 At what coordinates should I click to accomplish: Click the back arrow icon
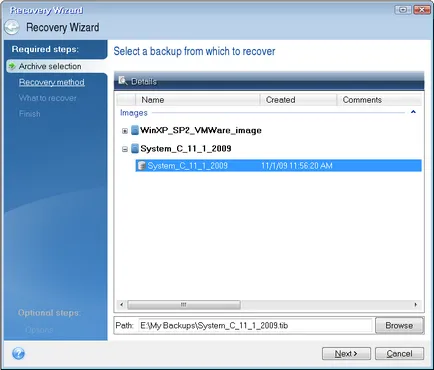click(x=12, y=27)
